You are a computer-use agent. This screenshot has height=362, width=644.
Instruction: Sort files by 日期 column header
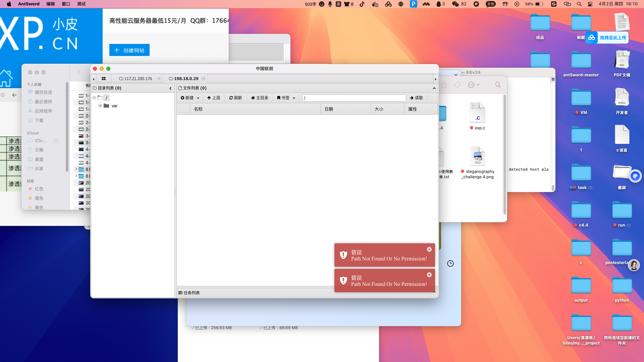coord(345,109)
